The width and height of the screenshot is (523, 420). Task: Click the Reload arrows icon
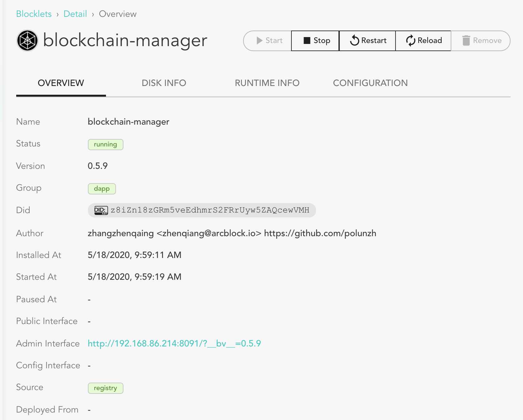click(x=410, y=41)
